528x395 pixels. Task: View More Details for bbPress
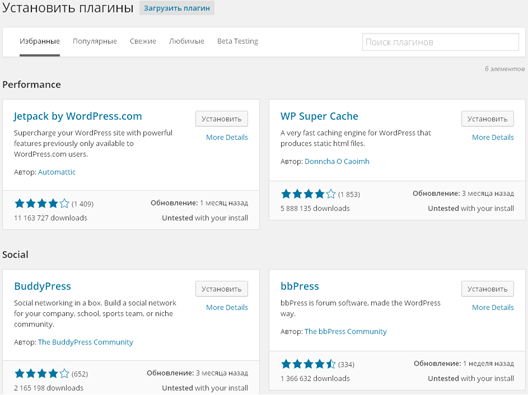(x=493, y=307)
